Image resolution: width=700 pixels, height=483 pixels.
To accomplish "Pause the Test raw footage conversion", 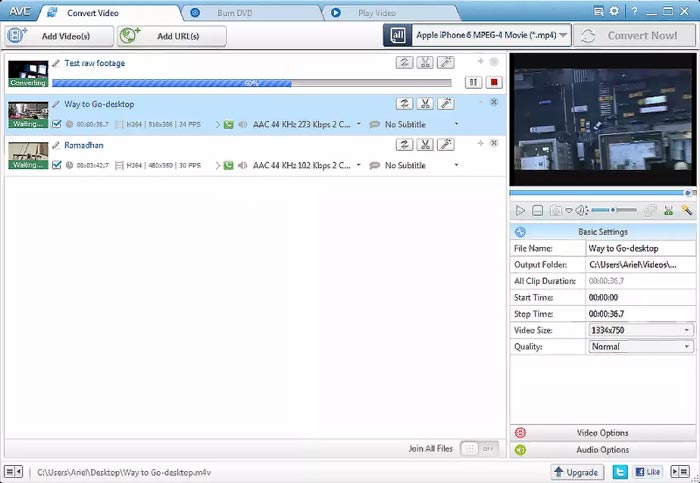I will point(473,82).
